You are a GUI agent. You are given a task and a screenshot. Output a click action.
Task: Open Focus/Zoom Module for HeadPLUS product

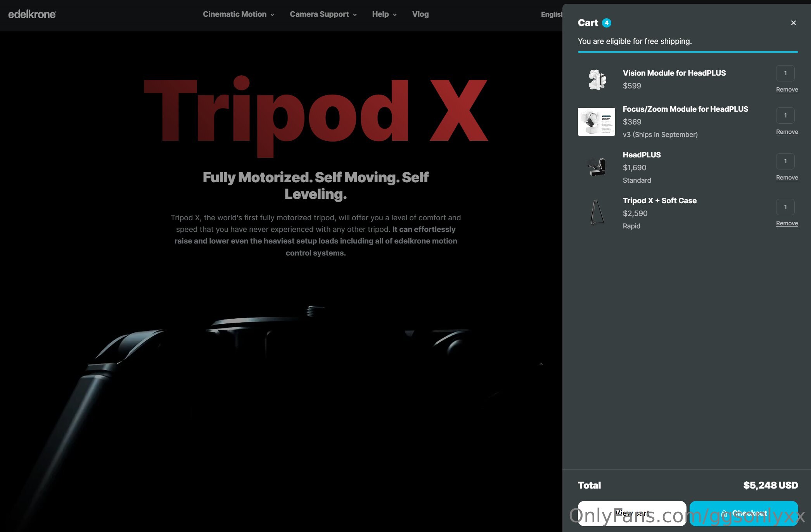point(685,109)
